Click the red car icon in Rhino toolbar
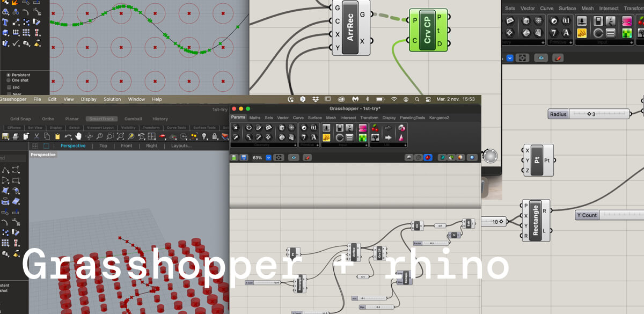Image resolution: width=644 pixels, height=314 pixels. (x=163, y=137)
